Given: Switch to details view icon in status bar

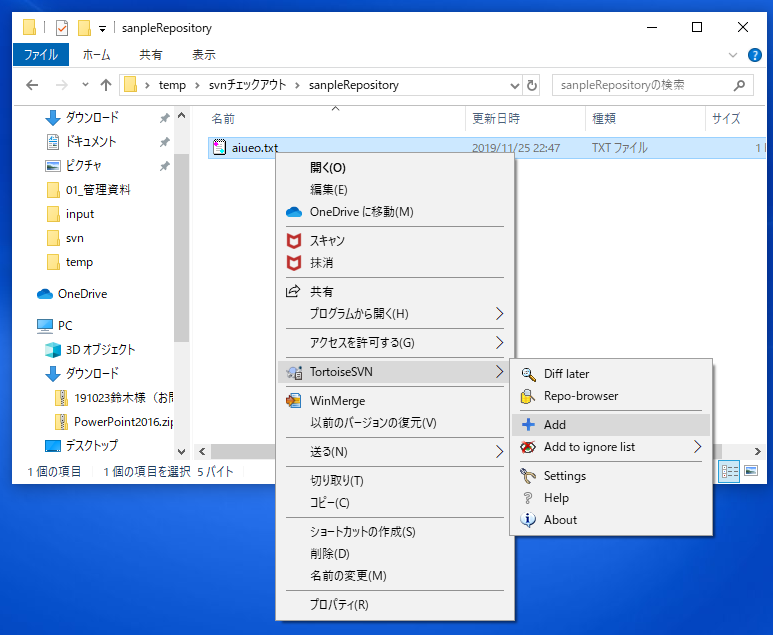Looking at the screenshot, I should (729, 472).
